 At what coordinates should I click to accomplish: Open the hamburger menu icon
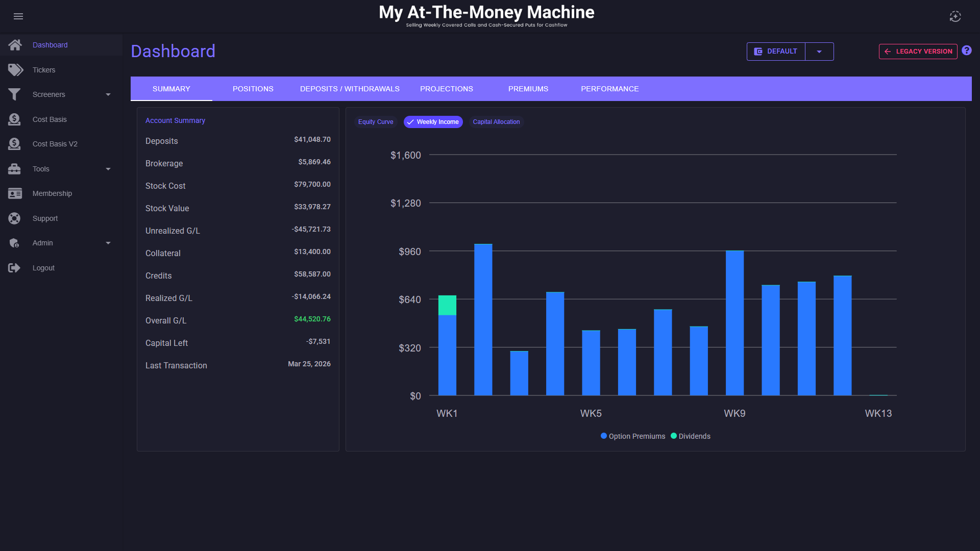[x=18, y=16]
